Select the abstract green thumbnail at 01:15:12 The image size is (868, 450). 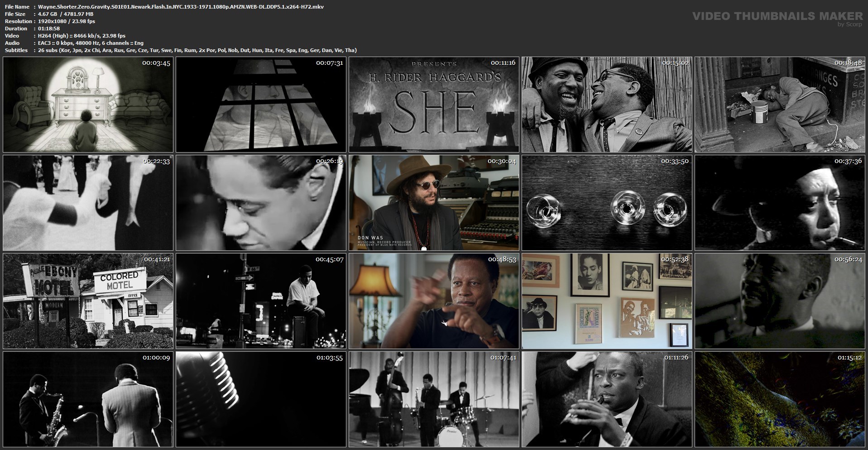(x=780, y=399)
